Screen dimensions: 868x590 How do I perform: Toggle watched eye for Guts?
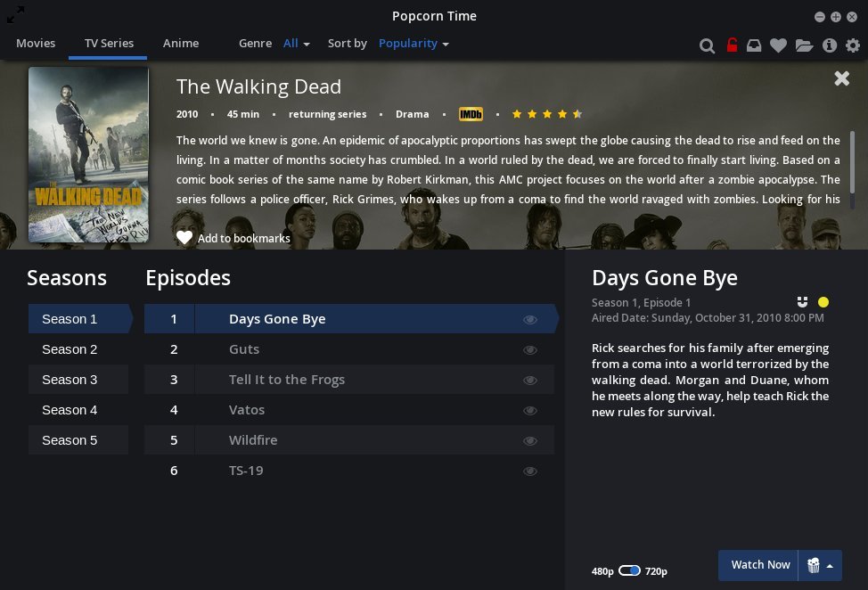(529, 349)
